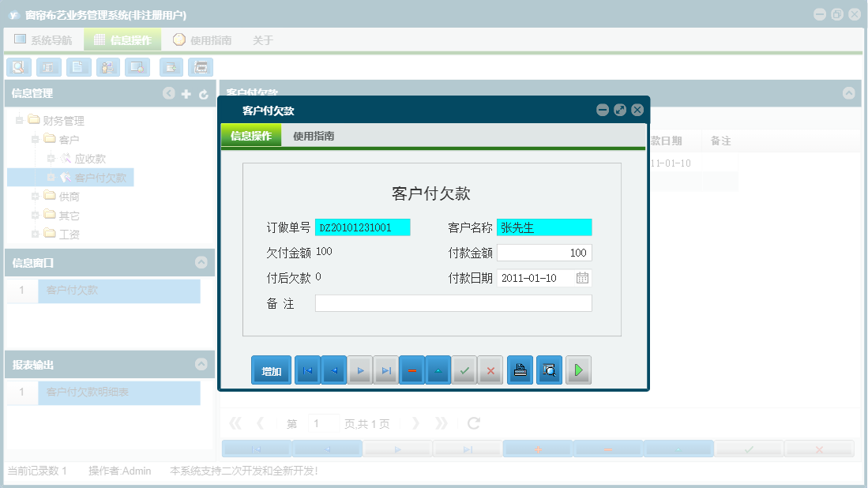Expand the 供商 tree node
Image resolution: width=868 pixels, height=488 pixels.
click(x=35, y=196)
